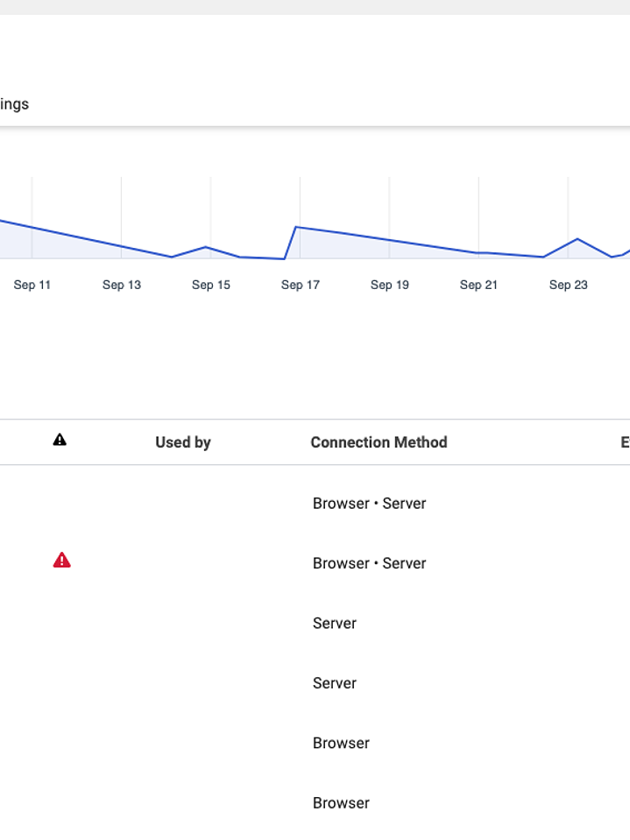This screenshot has height=840, width=630.
Task: Select the first Browser-only connection row
Action: 341,743
